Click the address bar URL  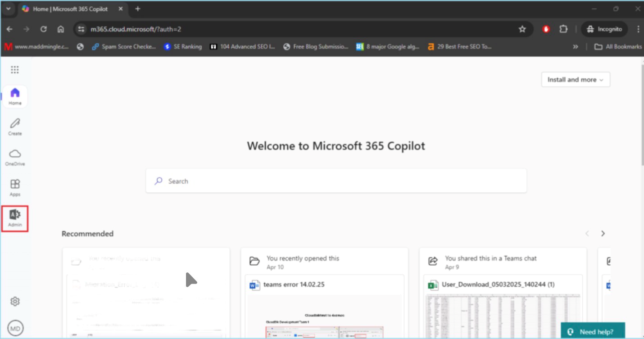coord(136,29)
